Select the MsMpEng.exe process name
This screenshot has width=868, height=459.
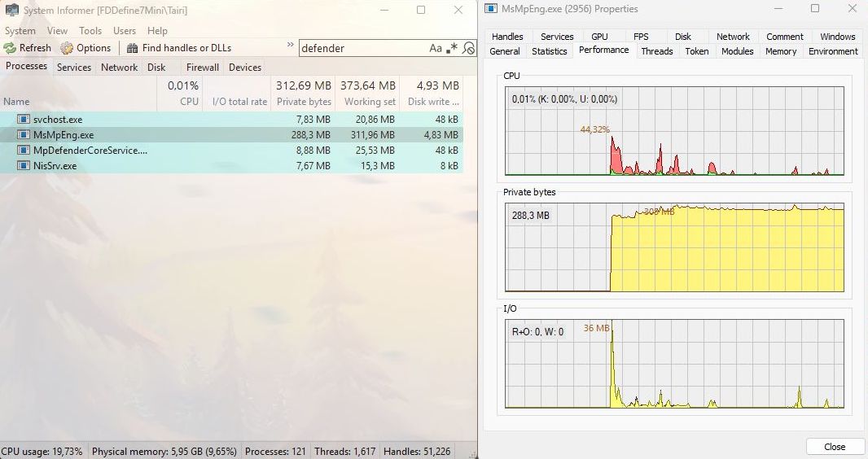point(64,135)
